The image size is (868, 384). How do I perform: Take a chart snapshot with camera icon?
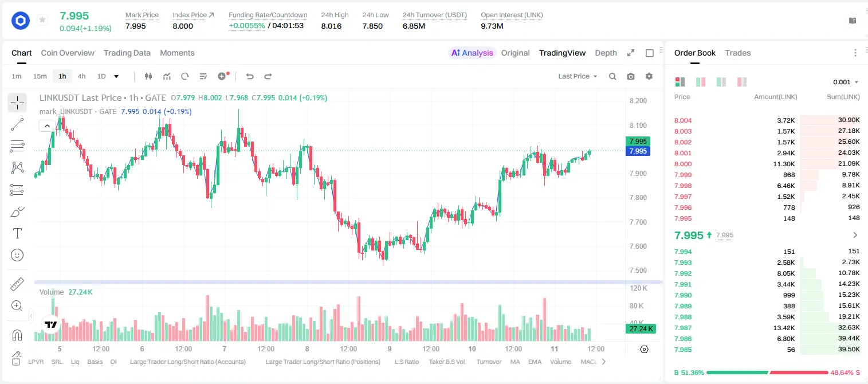pyautogui.click(x=631, y=76)
